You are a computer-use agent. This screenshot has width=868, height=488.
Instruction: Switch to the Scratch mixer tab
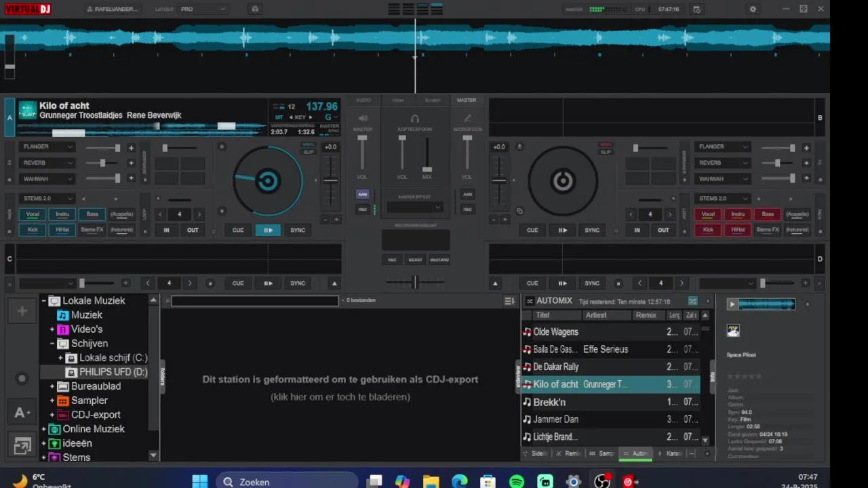pos(433,100)
